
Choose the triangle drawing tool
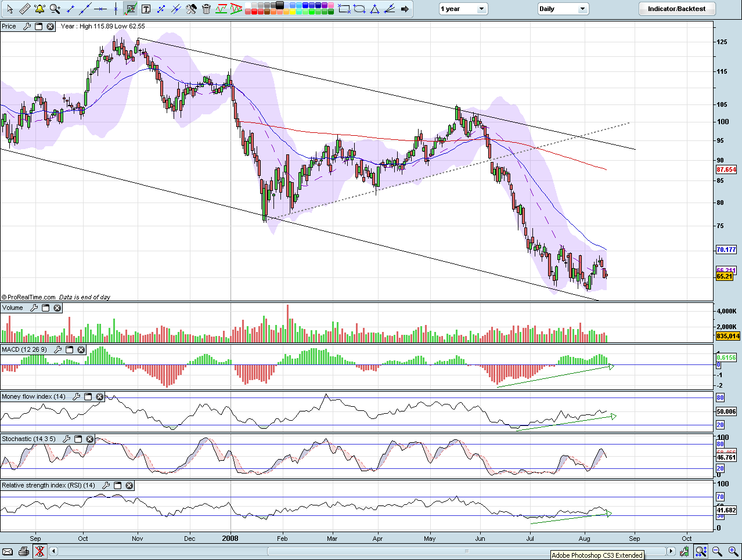374,9
